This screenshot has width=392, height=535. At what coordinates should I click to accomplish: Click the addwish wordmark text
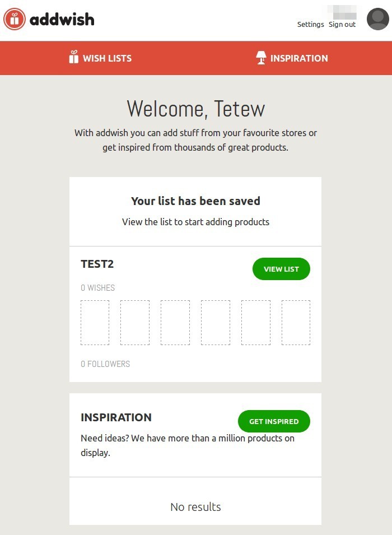pos(62,20)
